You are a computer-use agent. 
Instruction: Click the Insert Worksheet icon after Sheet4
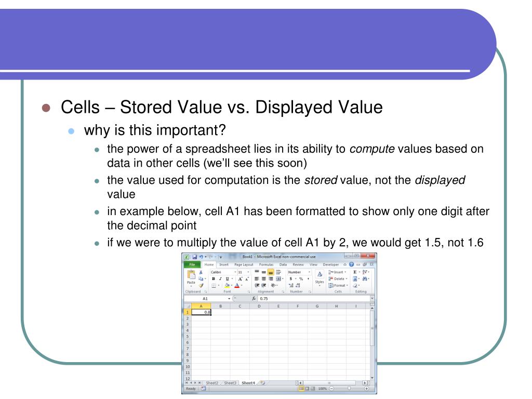(262, 383)
